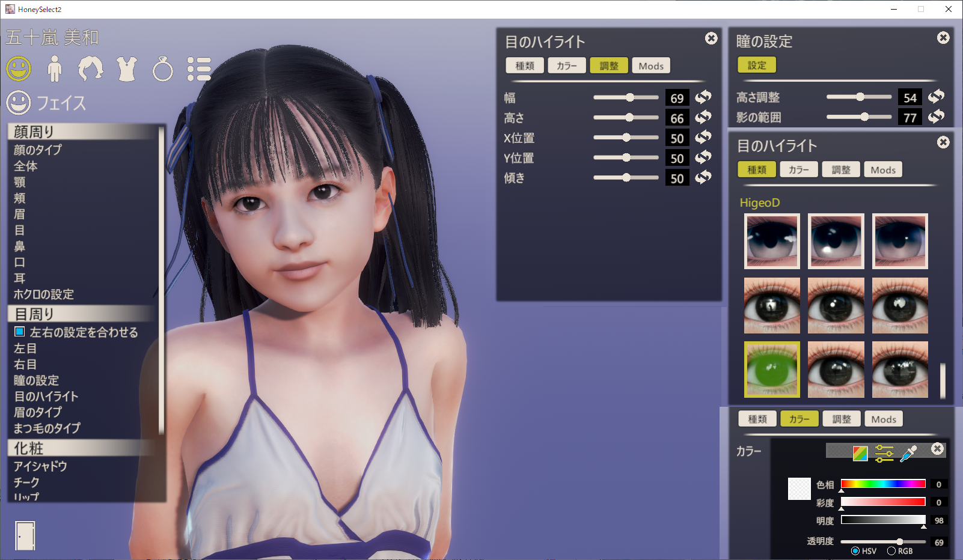Viewport: 963px width, 560px height.
Task: Open the body category icon
Action: tap(54, 68)
